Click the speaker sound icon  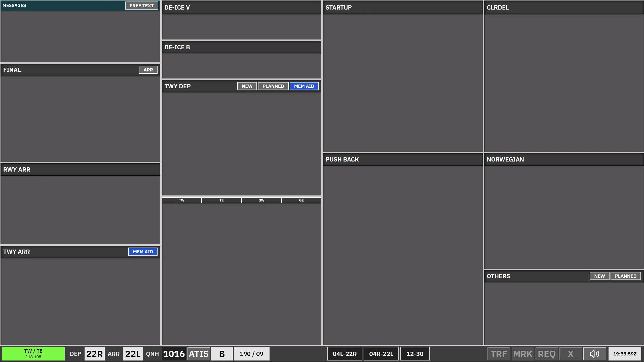coord(594,354)
